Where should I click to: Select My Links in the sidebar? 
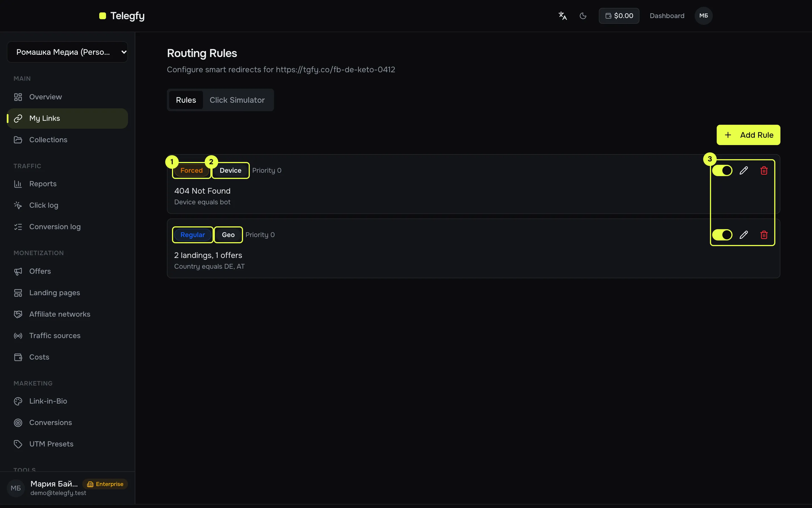(67, 118)
